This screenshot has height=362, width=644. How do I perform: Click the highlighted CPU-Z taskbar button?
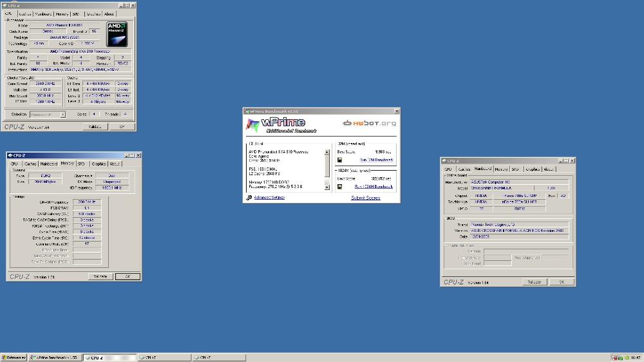109,358
